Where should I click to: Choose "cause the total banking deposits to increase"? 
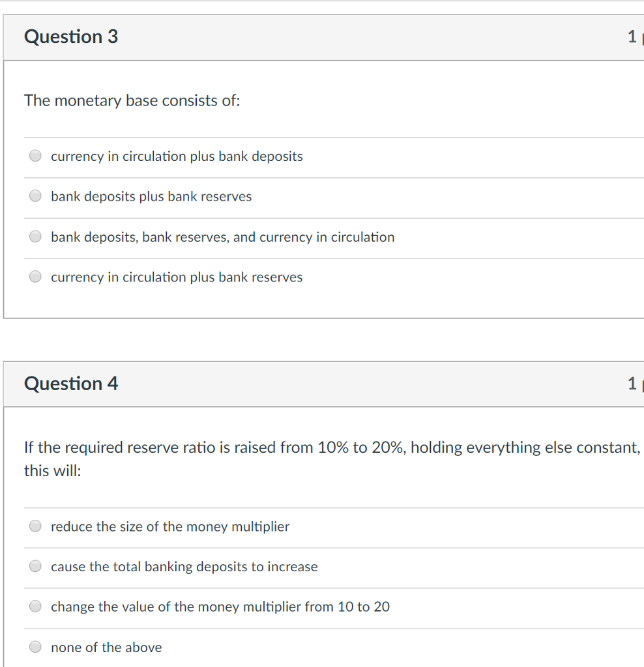tap(35, 565)
